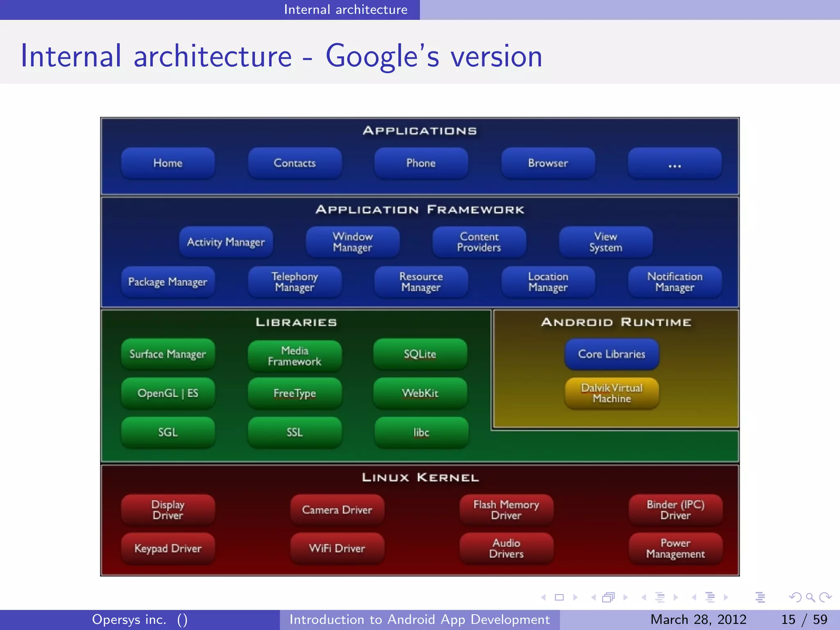Screen dimensions: 840x630
Task: Click the Surface Manager library box
Action: pos(168,354)
